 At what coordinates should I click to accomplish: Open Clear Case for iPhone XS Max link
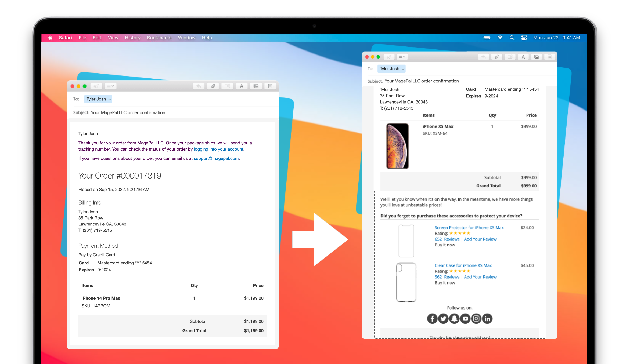463,265
